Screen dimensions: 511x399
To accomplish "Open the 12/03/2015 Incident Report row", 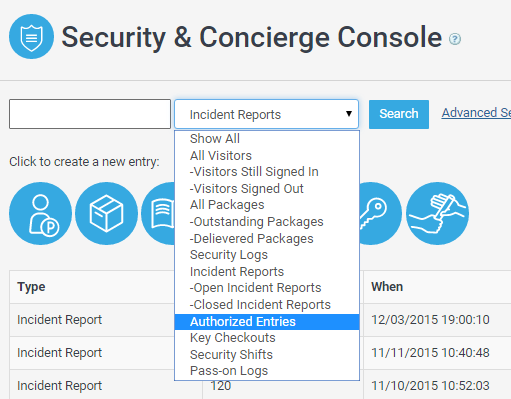I will coord(260,320).
